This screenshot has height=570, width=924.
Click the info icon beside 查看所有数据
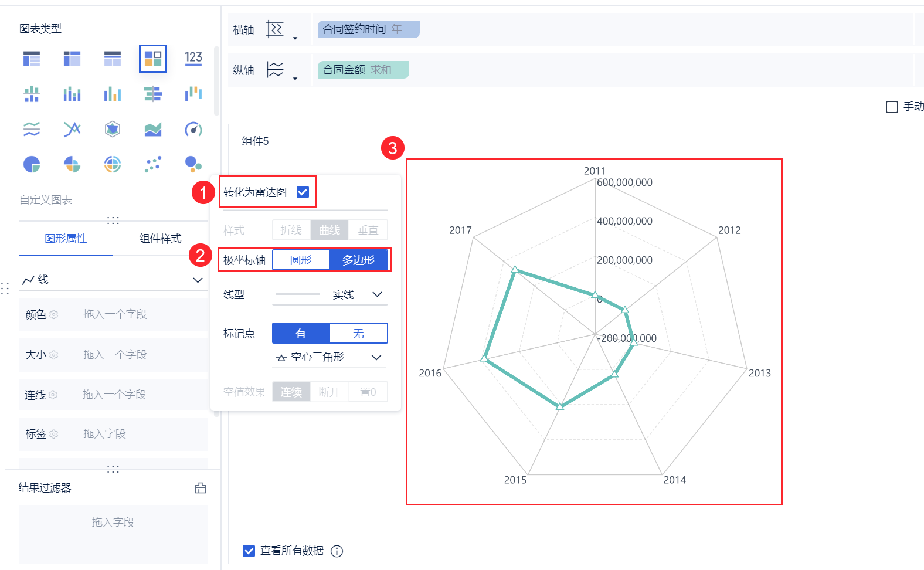337,551
